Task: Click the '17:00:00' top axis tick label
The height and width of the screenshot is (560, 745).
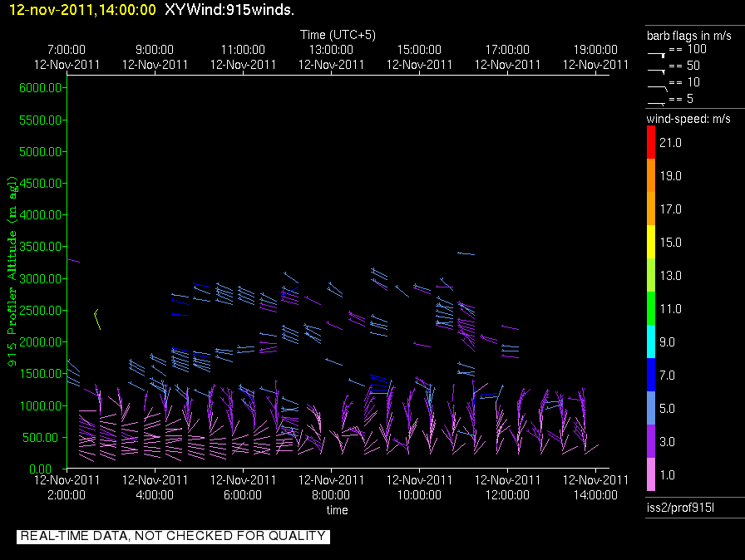Action: click(x=507, y=50)
